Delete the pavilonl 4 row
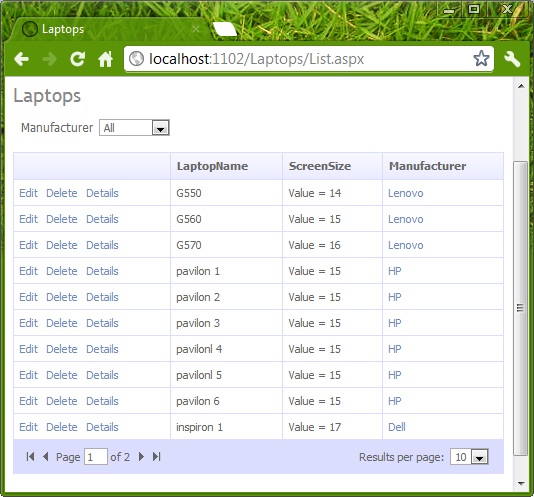 point(62,349)
